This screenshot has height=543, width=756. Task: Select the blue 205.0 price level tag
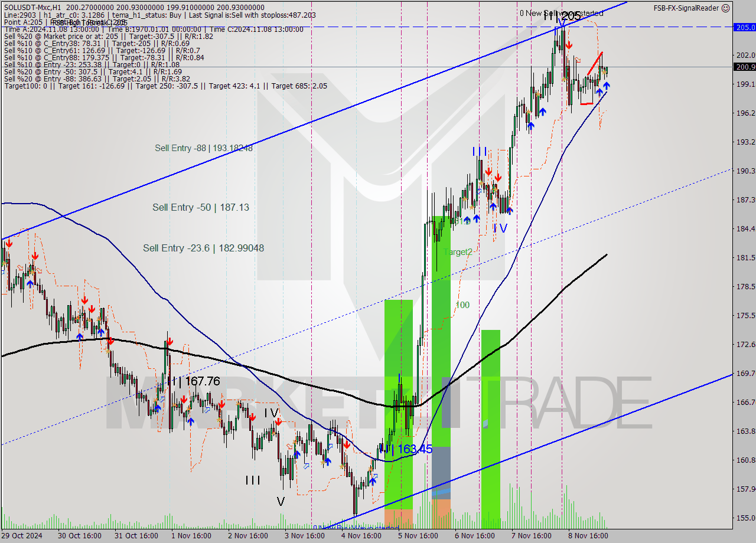[x=744, y=27]
